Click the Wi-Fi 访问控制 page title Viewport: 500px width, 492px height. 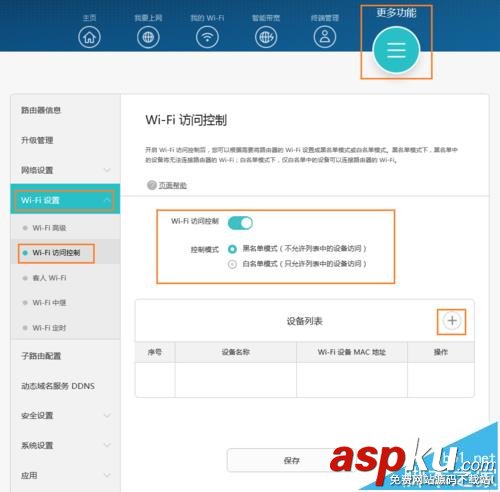[186, 120]
